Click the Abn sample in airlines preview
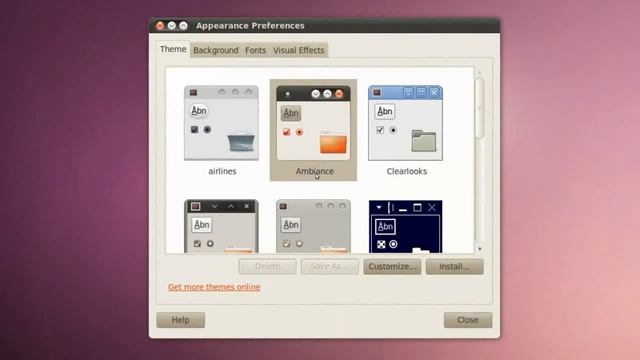The height and width of the screenshot is (360, 640). coord(199,111)
